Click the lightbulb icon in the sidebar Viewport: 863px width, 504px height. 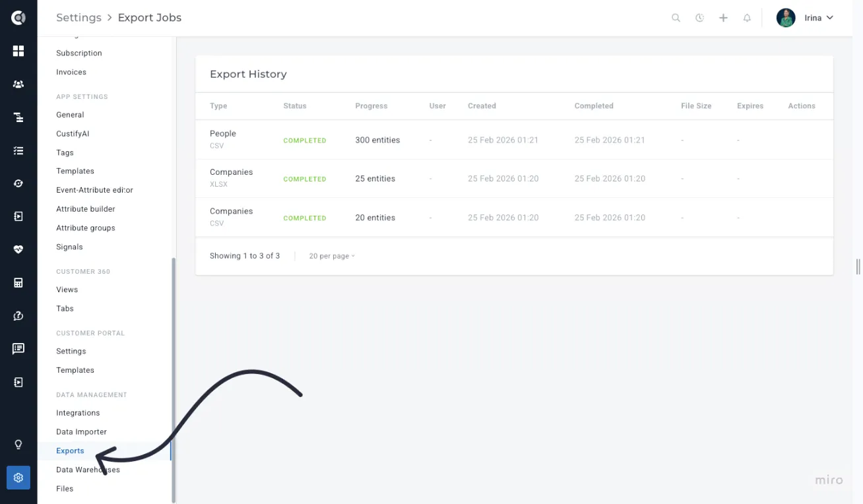click(x=18, y=445)
